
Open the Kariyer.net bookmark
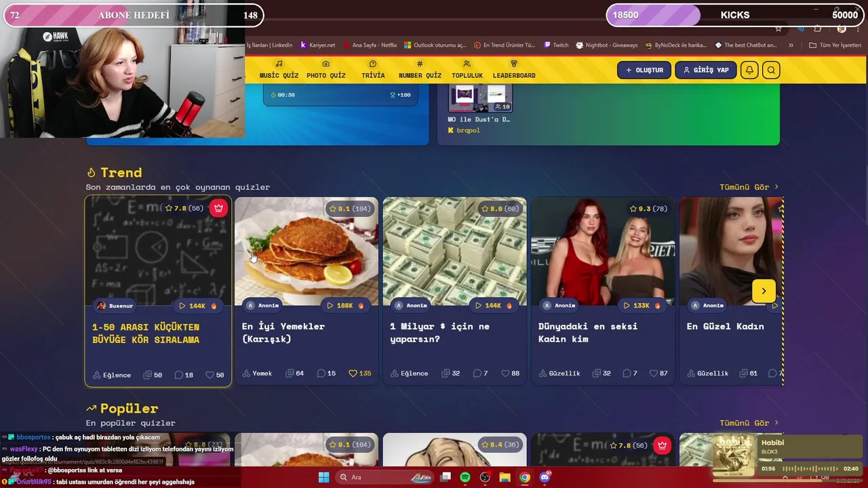coord(317,45)
